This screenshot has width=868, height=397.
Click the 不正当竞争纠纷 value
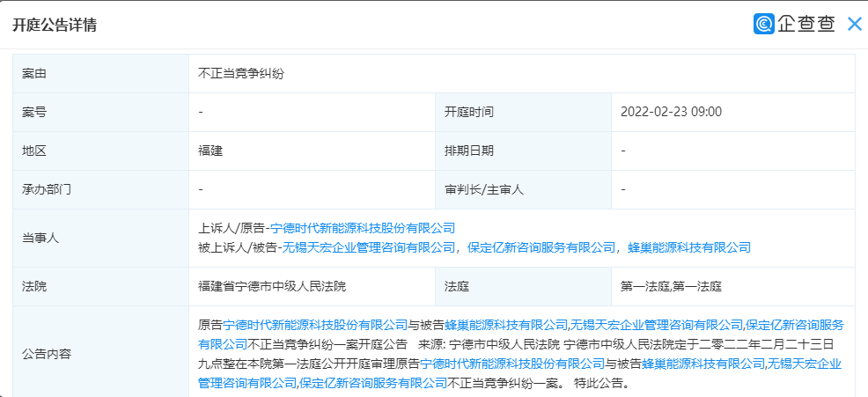241,73
